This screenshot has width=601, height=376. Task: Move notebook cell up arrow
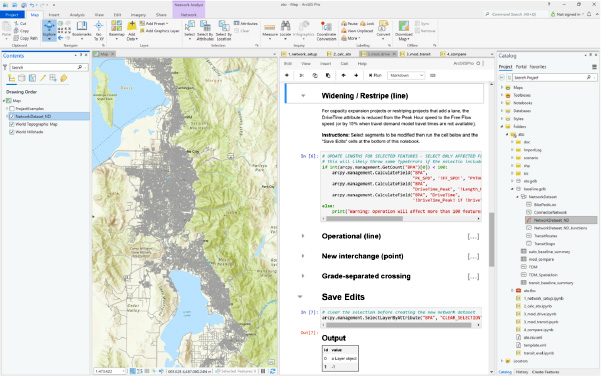[x=343, y=75]
